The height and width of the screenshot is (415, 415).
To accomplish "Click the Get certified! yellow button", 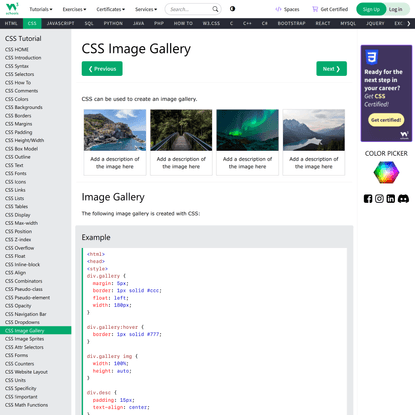I will pos(386,120).
